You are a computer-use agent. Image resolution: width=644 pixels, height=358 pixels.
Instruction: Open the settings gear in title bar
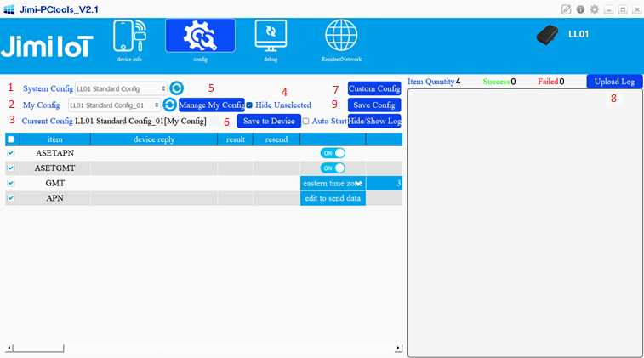pos(595,9)
